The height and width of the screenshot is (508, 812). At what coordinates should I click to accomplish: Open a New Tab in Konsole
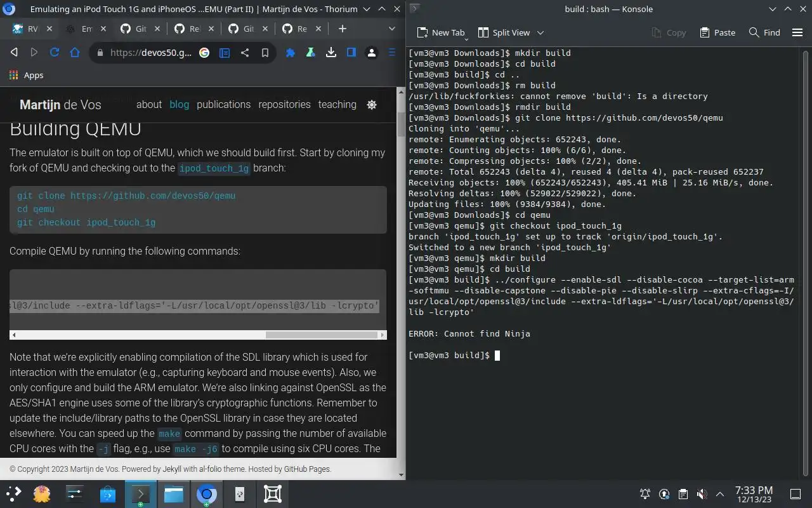click(x=441, y=32)
